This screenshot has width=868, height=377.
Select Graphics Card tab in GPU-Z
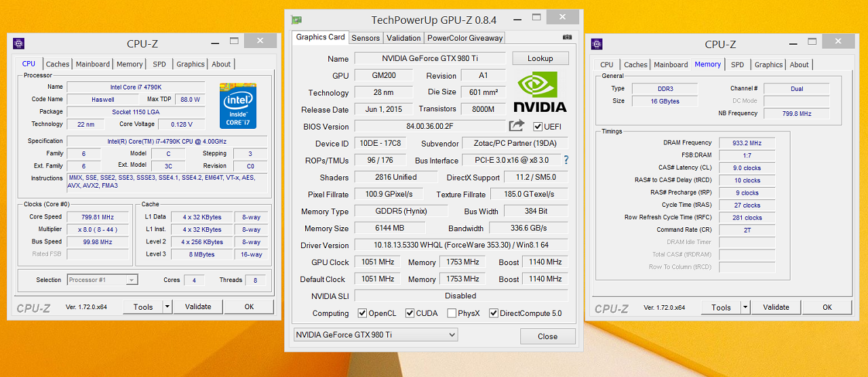[x=321, y=37]
